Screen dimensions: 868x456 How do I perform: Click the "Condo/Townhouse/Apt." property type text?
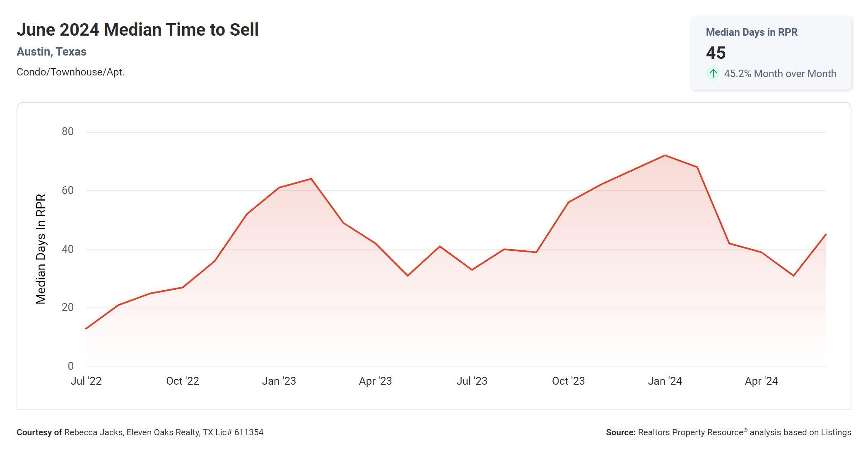(70, 72)
